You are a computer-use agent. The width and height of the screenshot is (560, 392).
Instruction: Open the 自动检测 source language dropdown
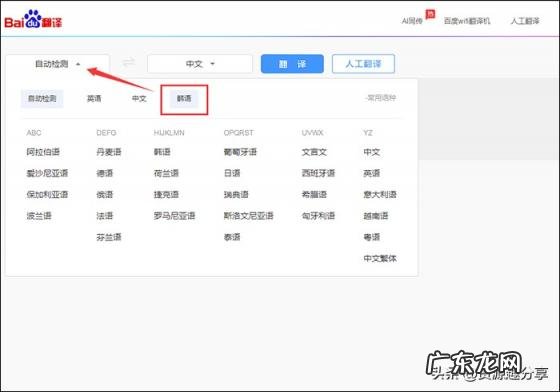pos(58,64)
